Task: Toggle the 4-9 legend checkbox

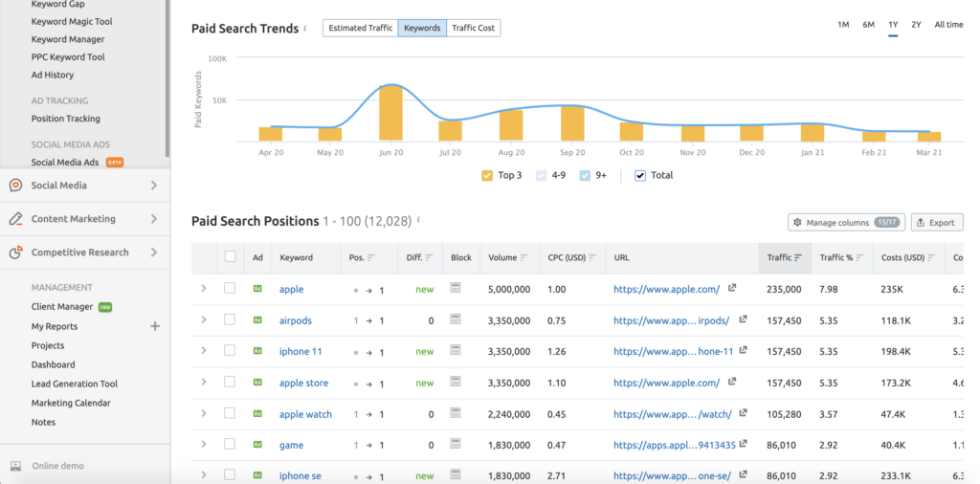Action: pos(542,175)
